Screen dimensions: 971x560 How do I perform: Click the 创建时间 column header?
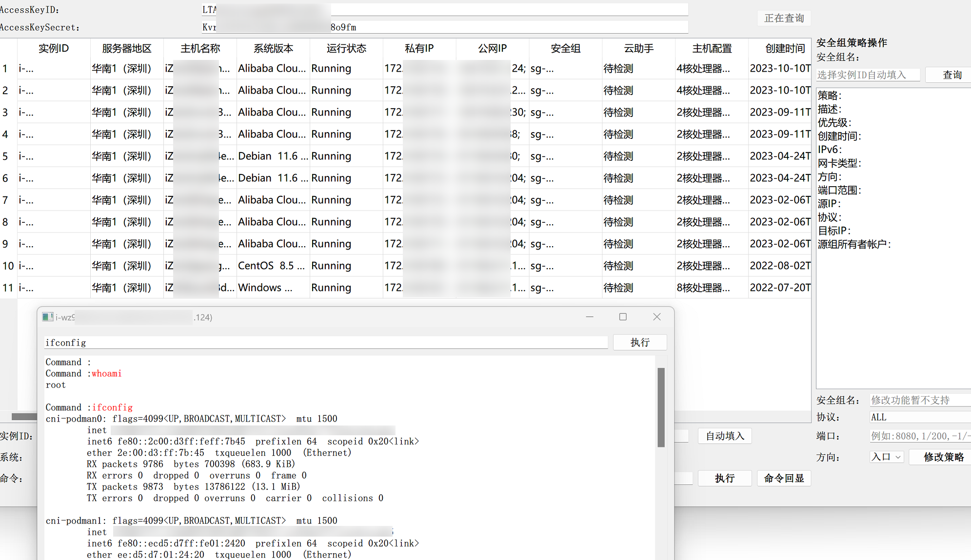point(784,48)
